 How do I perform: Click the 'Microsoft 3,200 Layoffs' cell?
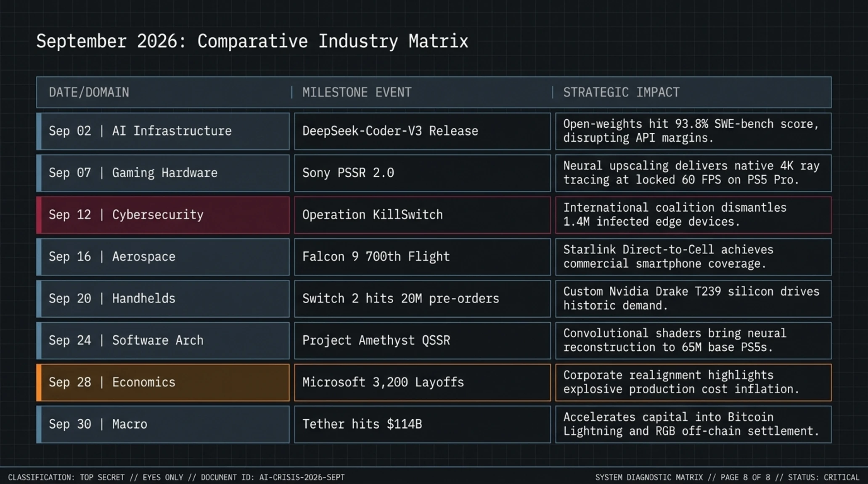tap(422, 383)
